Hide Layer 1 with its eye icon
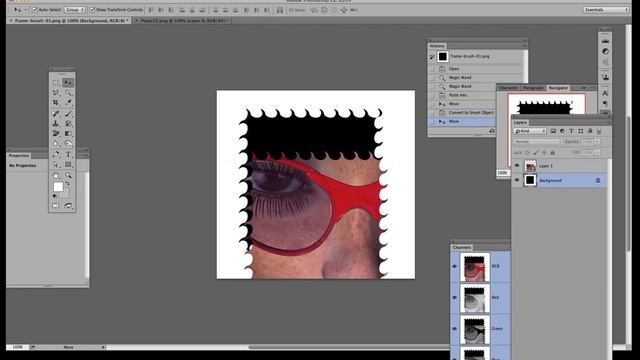Viewport: 640px width, 360px height. pyautogui.click(x=517, y=166)
